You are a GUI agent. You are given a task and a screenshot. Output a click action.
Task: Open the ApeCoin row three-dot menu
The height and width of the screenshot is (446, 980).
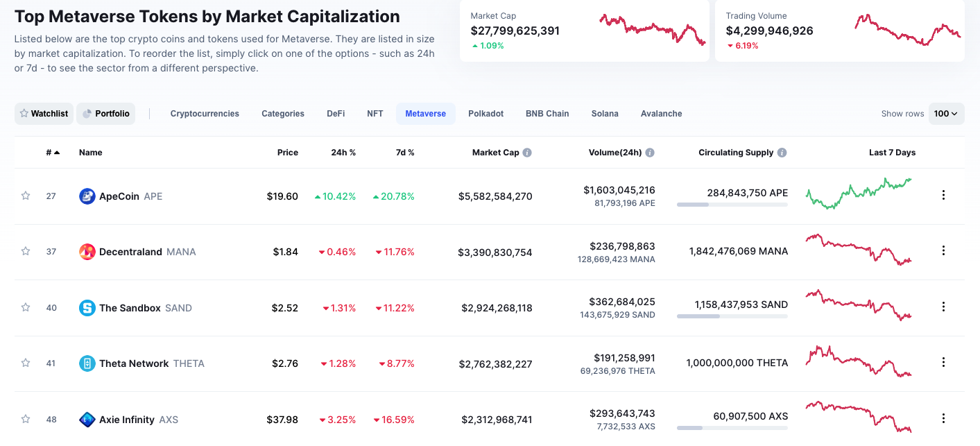click(943, 195)
